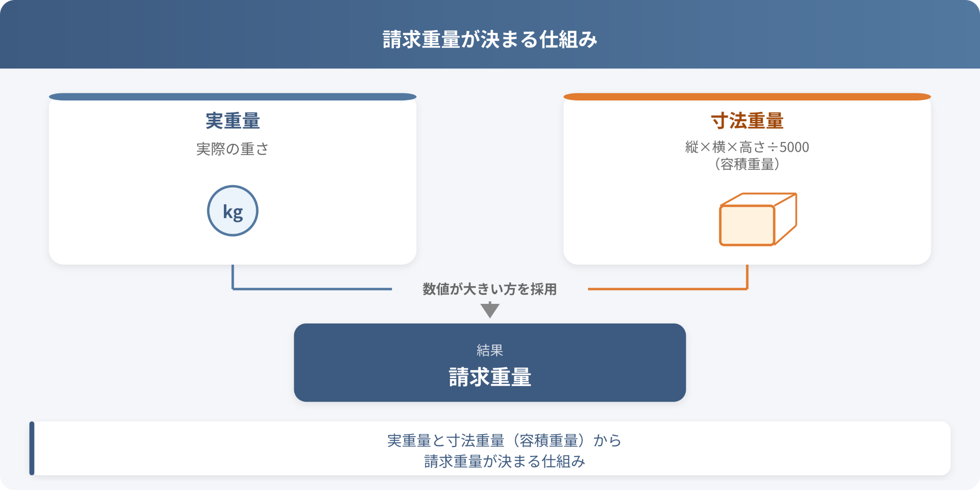Screen dimensions: 980x490
Task: Click the (容積重量) subtitle text
Action: coord(747,164)
